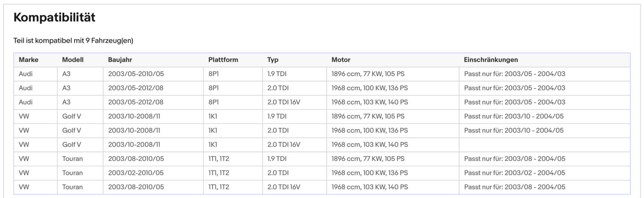Click the Kompatibilität section heading
This screenshot has width=644, height=198.
(54, 18)
